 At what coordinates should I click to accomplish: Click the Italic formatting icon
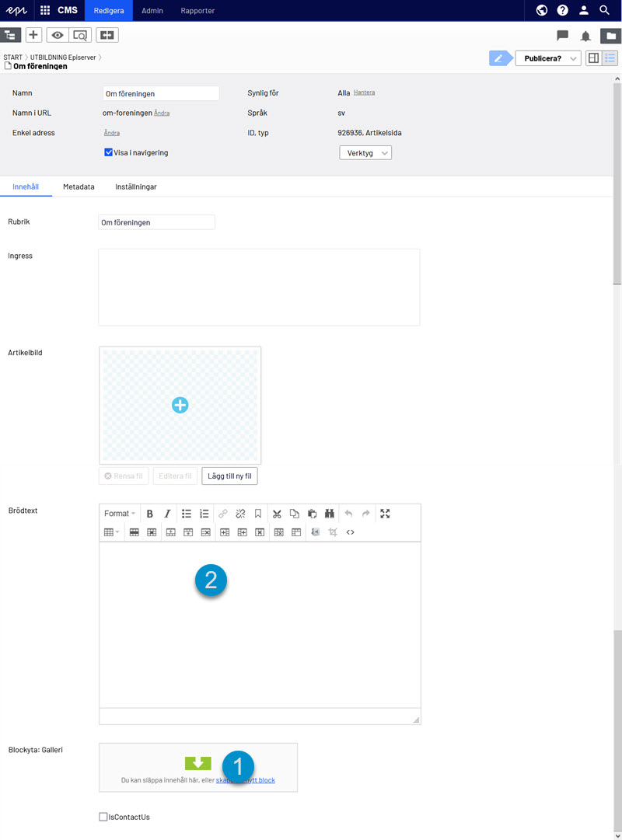pos(167,514)
